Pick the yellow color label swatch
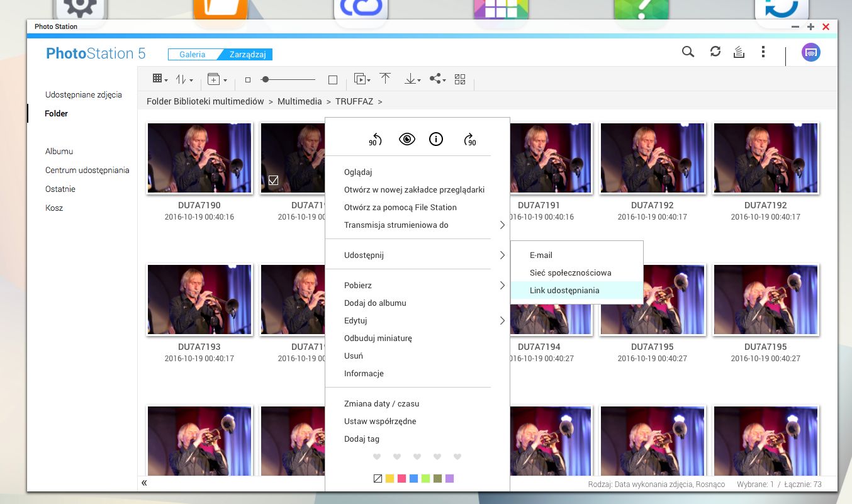Screen dimensions: 852x504 pos(390,478)
